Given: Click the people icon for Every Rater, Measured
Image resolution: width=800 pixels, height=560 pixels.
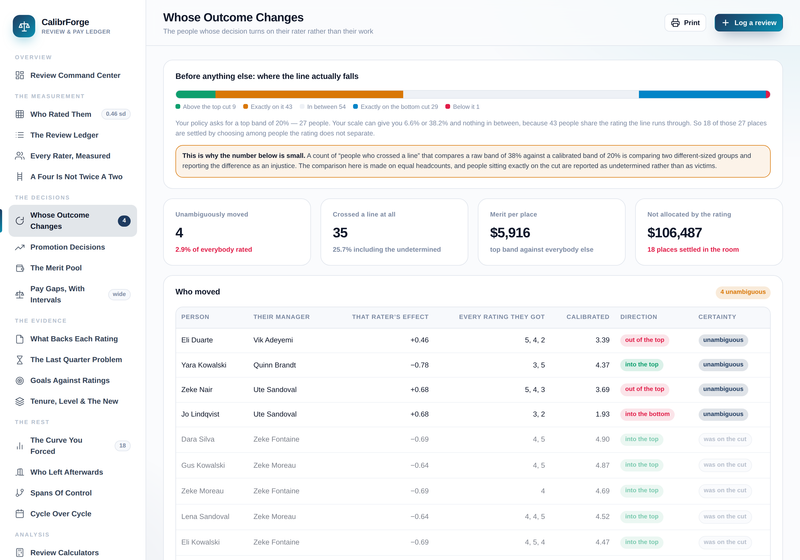Looking at the screenshot, I should click(19, 156).
